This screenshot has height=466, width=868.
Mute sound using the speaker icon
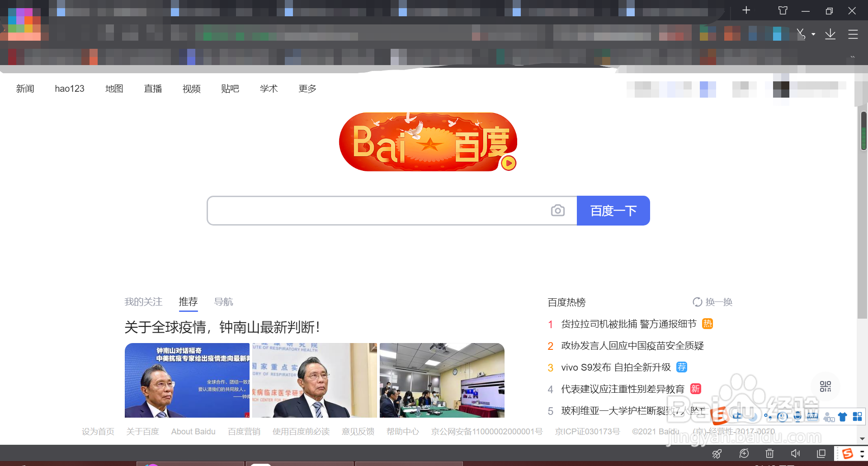click(x=795, y=453)
